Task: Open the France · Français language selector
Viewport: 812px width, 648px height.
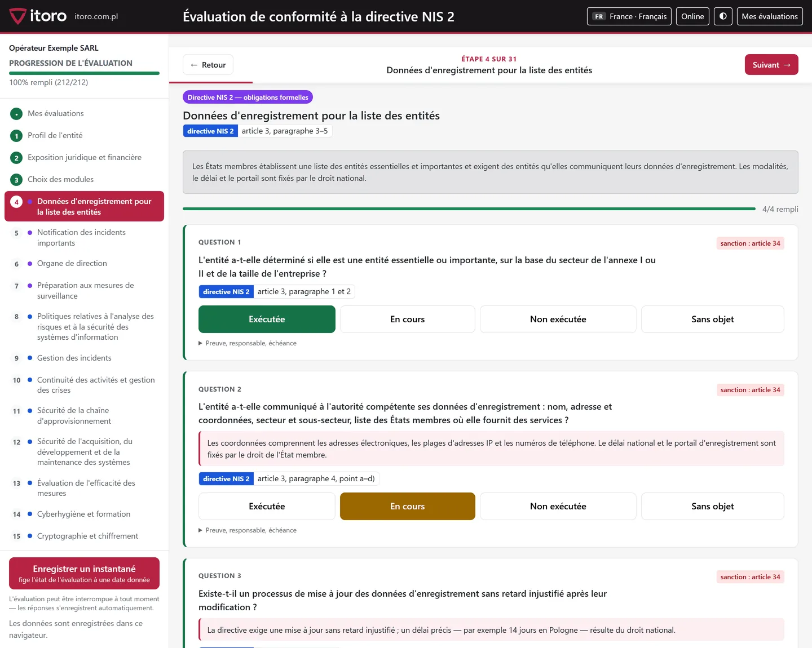Action: pos(629,16)
